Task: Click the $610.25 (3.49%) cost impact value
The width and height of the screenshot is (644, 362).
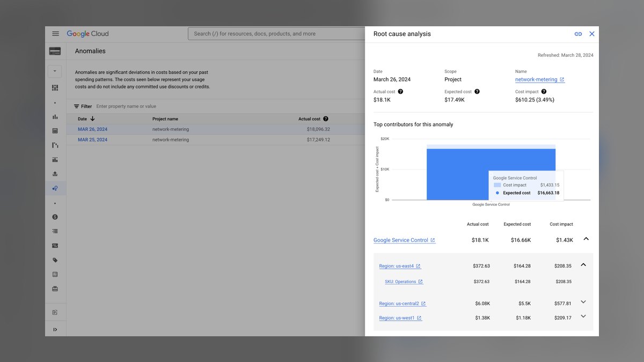Action: [535, 100]
